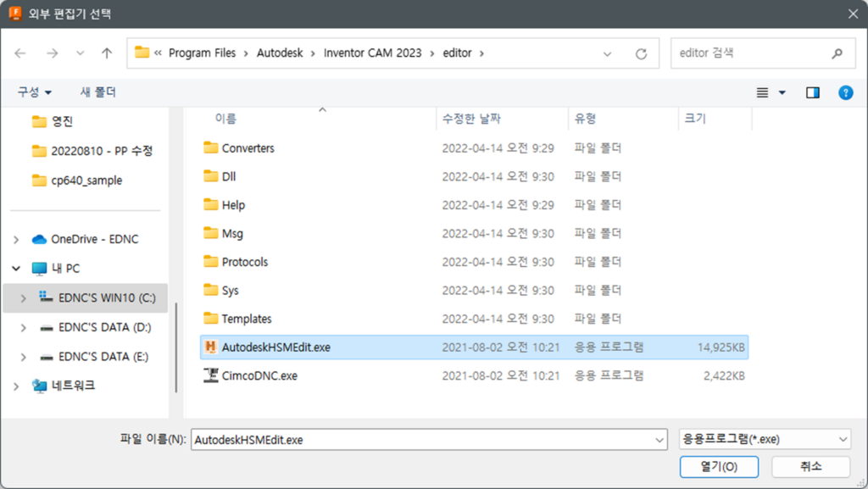868x489 pixels.
Task: Open the 구성 menu
Action: point(34,92)
